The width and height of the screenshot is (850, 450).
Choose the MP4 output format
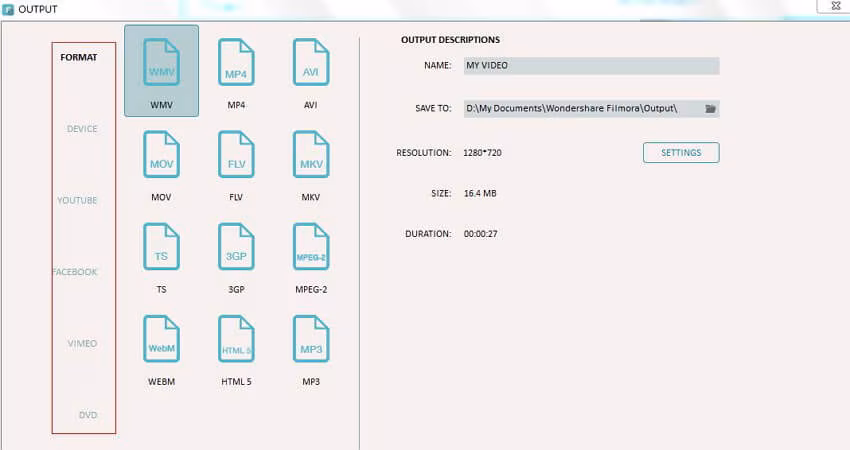point(236,62)
